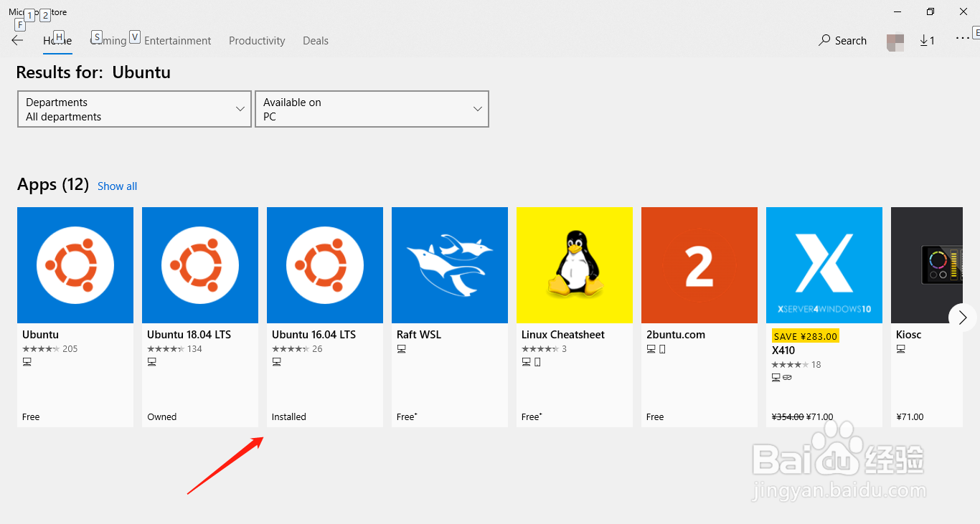Click the SAVE ¥283.00 badge
980x524 pixels.
pyautogui.click(x=805, y=336)
